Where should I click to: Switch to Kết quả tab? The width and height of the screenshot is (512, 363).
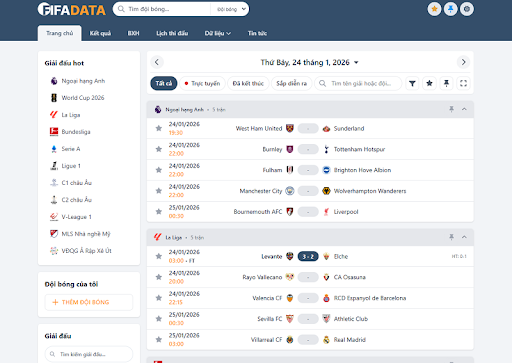pyautogui.click(x=100, y=33)
